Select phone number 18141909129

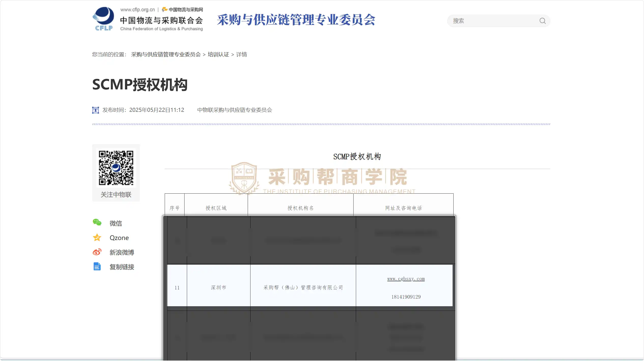[406, 297]
